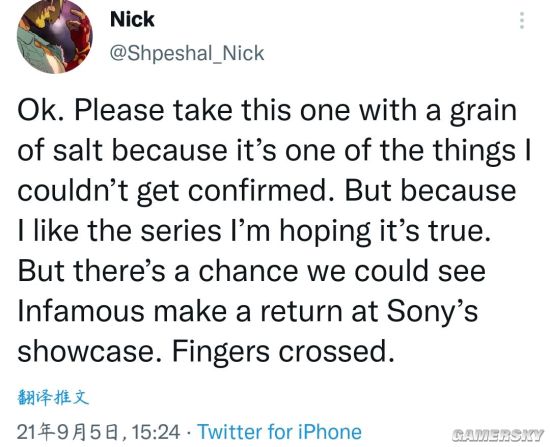Click the word Infamous in the tweet
550x447 pixels.
(x=81, y=311)
